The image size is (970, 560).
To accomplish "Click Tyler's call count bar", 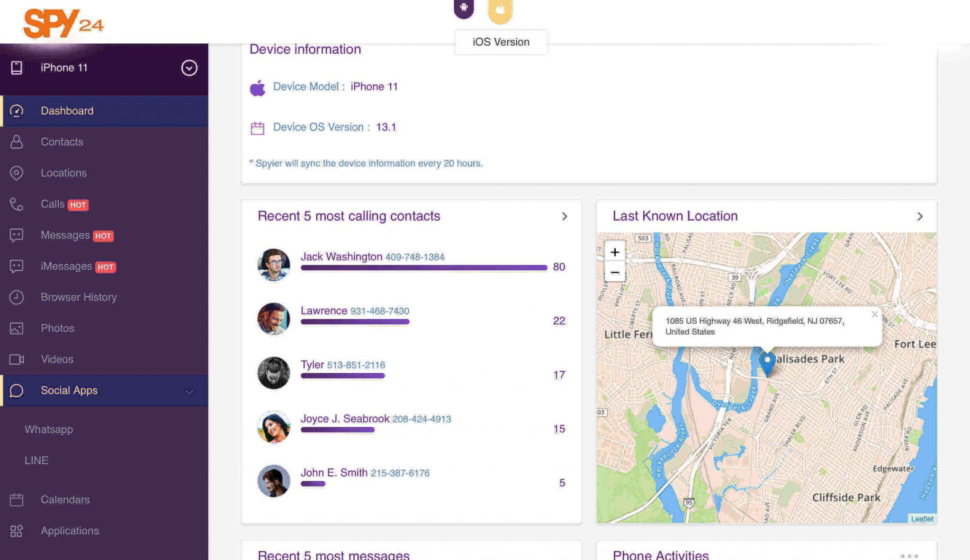I will pos(342,376).
